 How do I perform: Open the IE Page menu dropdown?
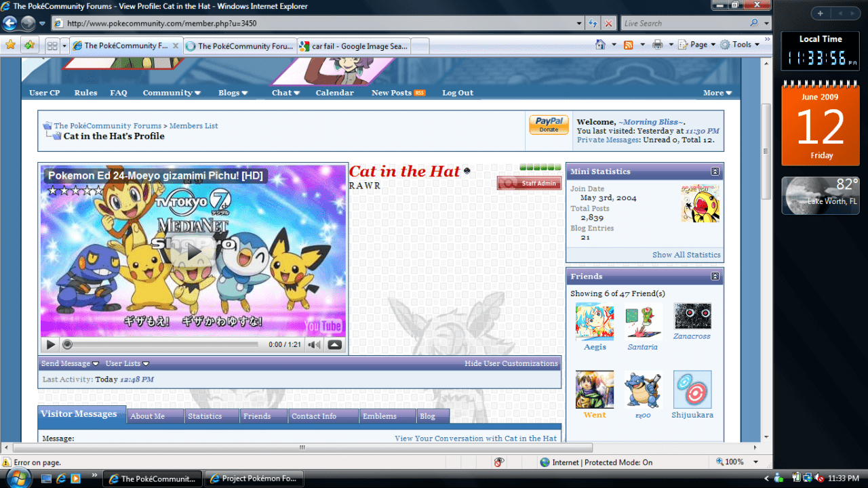click(698, 45)
